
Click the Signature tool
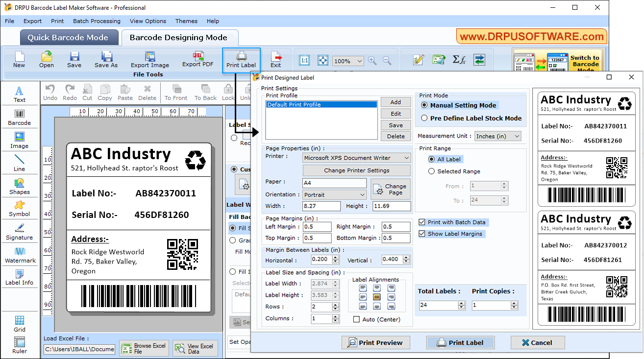point(20,231)
